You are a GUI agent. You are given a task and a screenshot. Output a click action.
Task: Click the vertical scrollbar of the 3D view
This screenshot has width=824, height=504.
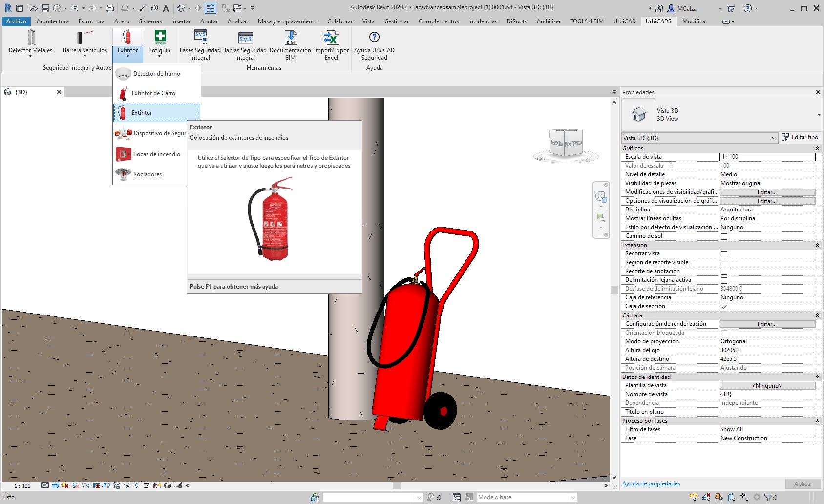(614, 290)
